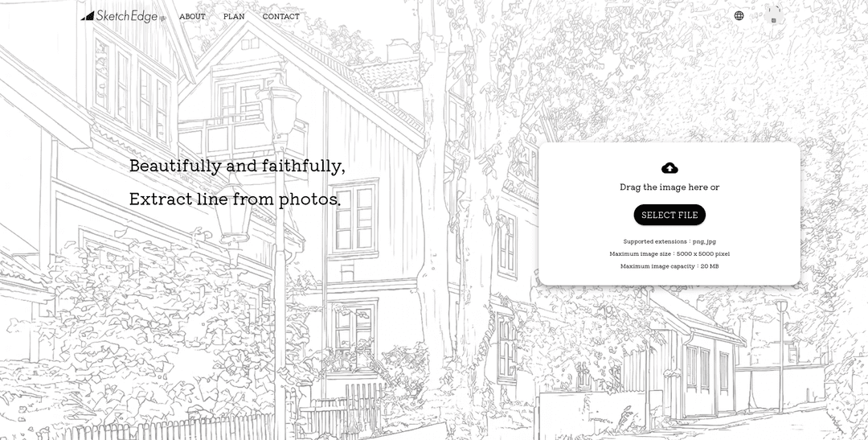Click the SELECT FILE button
Screen dimensions: 868x440
coord(669,215)
